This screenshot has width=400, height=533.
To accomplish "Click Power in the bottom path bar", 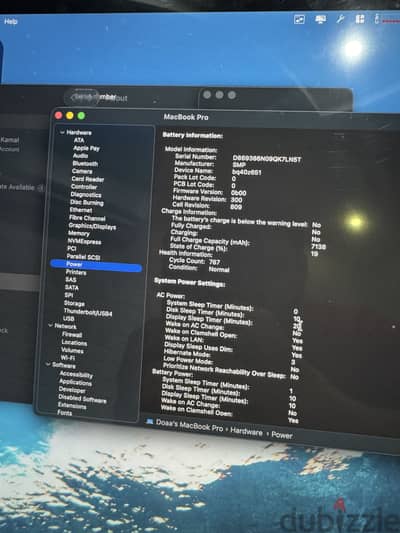I will point(282,435).
